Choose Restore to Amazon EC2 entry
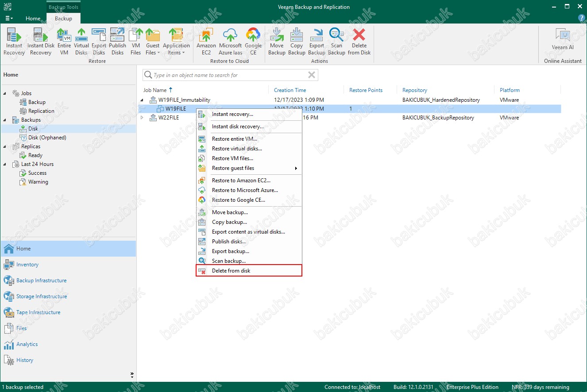Viewport: 587px width, 392px height. click(x=249, y=181)
